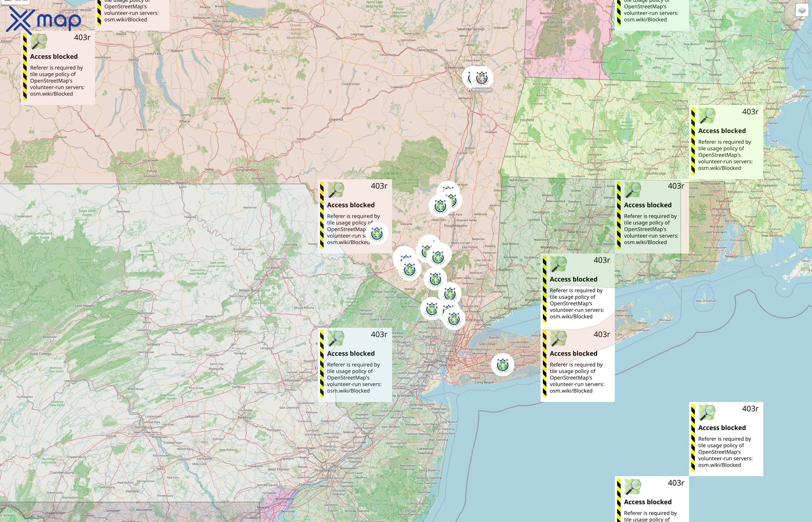Click the Ithaca city label
Viewport: 812px width, 522px height.
(184, 121)
